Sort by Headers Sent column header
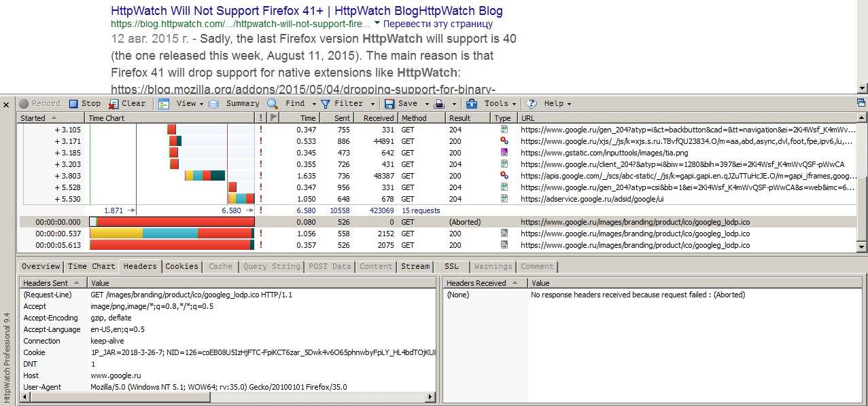Screen dimensions: 868x406 [54, 283]
